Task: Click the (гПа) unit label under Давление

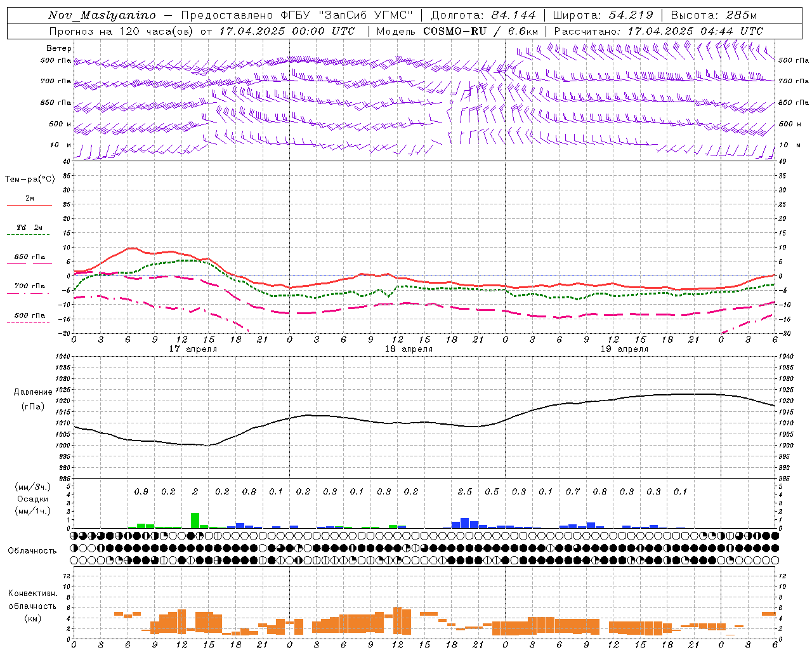Action: click(33, 407)
